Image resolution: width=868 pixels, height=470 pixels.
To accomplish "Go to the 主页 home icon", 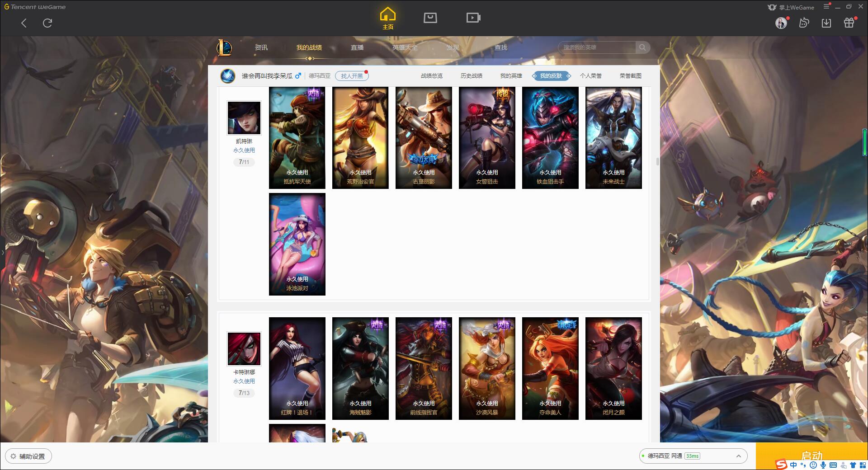I will coord(388,19).
